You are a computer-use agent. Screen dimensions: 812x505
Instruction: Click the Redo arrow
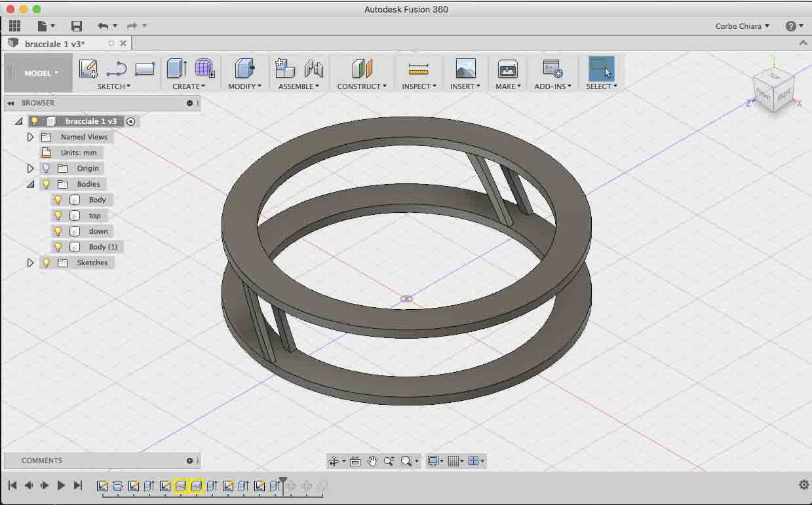[132, 26]
